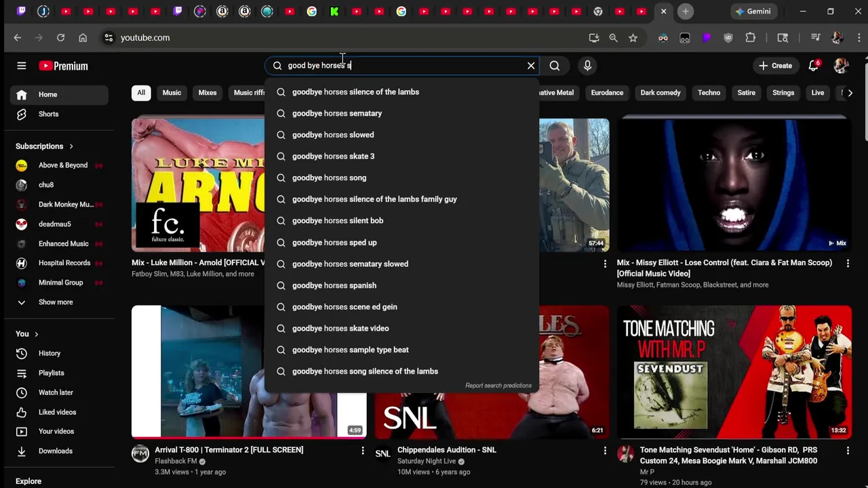Open more options for Arrival T-800 video
The height and width of the screenshot is (488, 868).
(362, 450)
